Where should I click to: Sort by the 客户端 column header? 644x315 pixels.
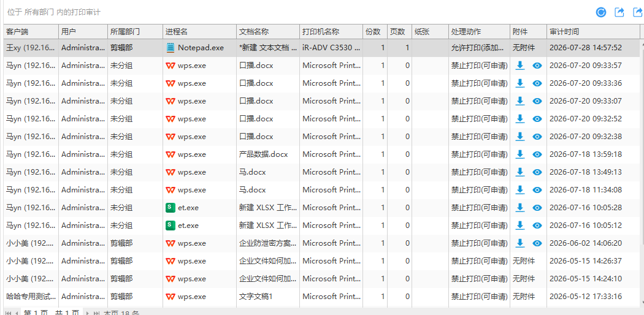click(x=31, y=32)
